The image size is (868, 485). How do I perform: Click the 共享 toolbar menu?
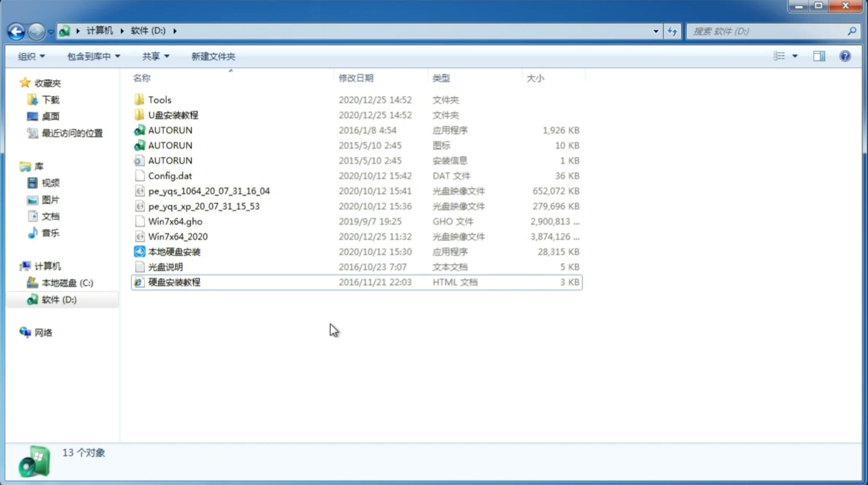pos(154,56)
